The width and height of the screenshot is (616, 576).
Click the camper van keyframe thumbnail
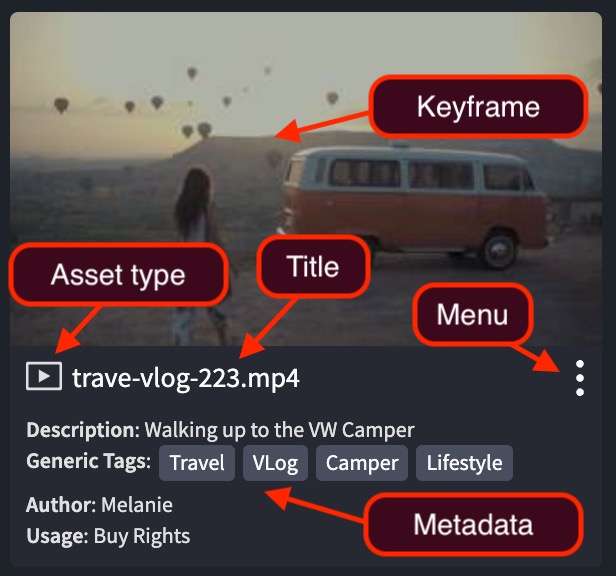click(306, 179)
